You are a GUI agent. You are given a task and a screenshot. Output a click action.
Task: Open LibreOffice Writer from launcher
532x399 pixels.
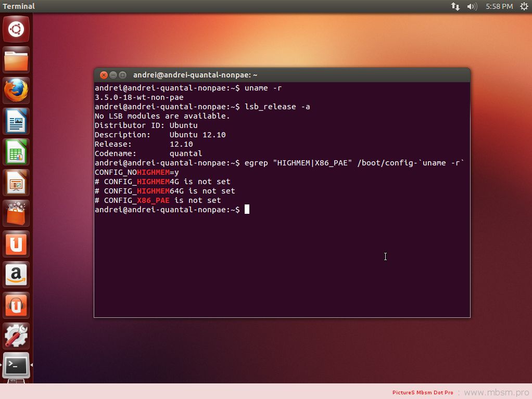click(x=16, y=122)
